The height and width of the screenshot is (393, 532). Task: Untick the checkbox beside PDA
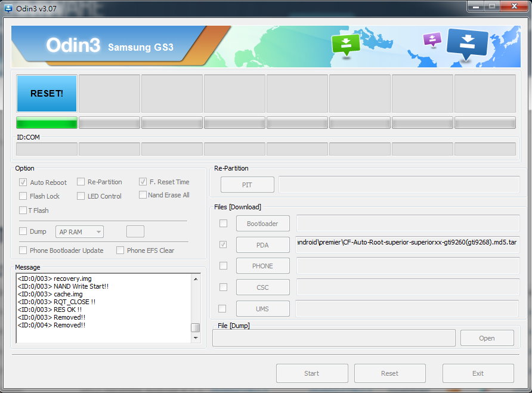click(223, 245)
